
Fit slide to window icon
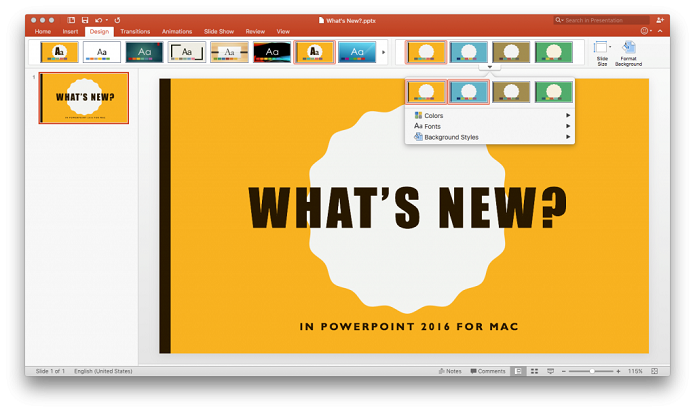655,371
